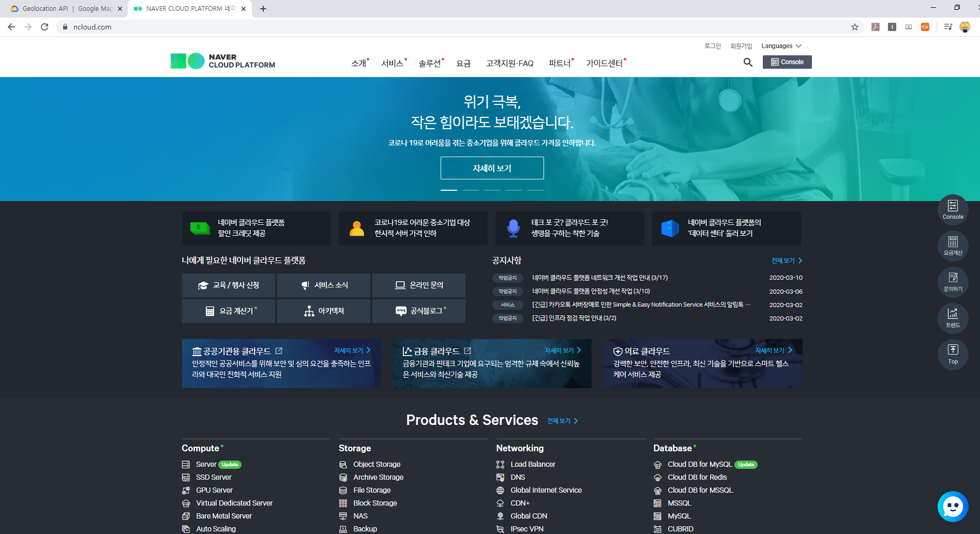Click the dark Console button in the header
The height and width of the screenshot is (534, 980).
tap(787, 62)
